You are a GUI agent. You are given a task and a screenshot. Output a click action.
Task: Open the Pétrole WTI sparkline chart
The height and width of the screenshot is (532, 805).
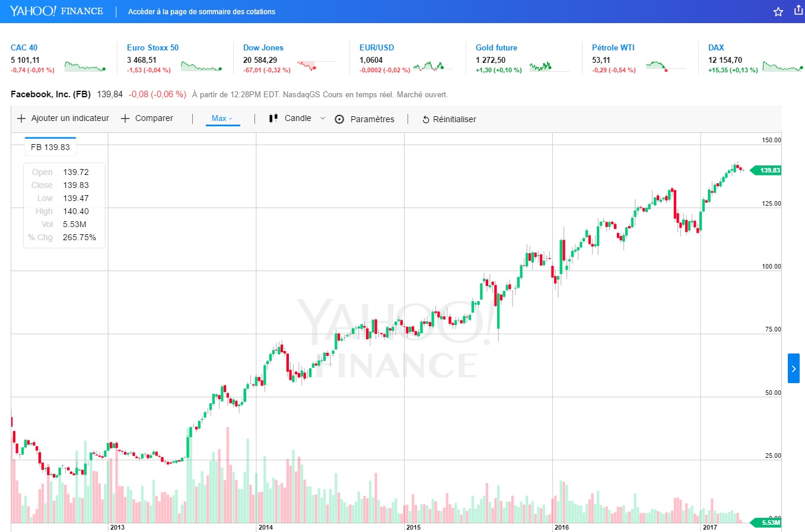(666, 66)
